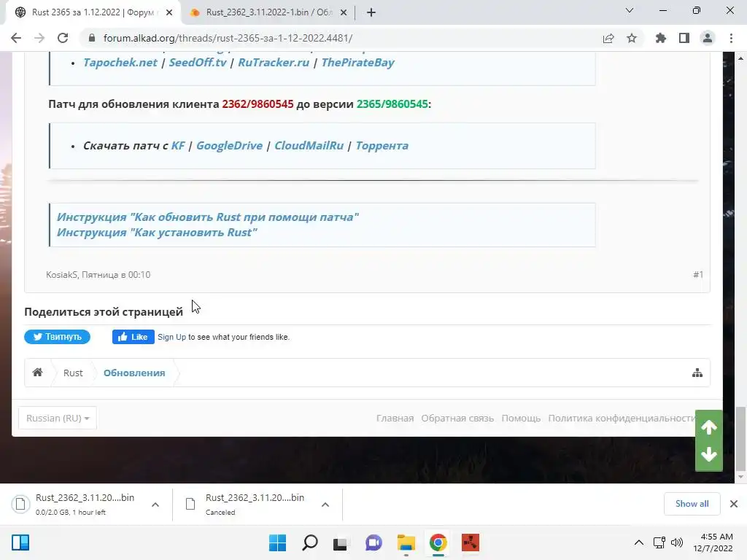This screenshot has height=560, width=747.
Task: Open the #1 post permalink
Action: click(698, 275)
